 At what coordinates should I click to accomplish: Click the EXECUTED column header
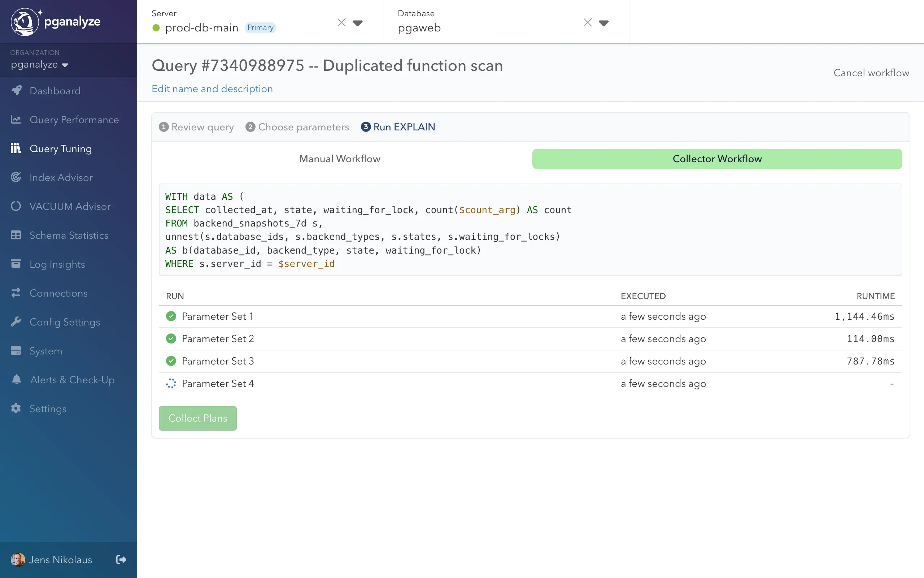643,296
